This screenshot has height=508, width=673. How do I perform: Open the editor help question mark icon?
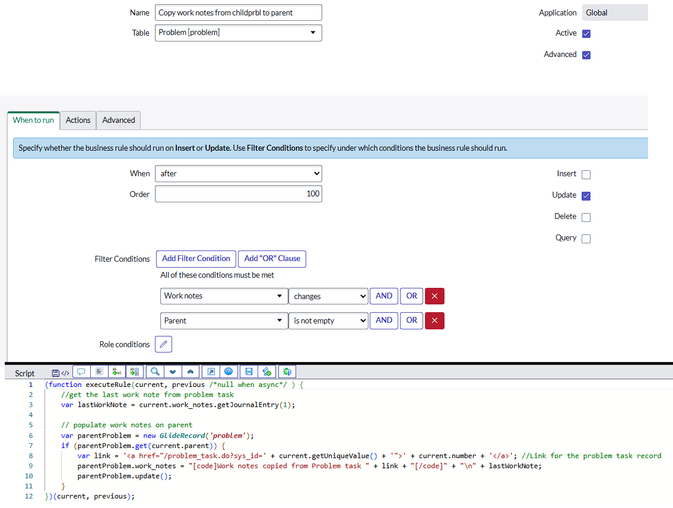pos(228,372)
